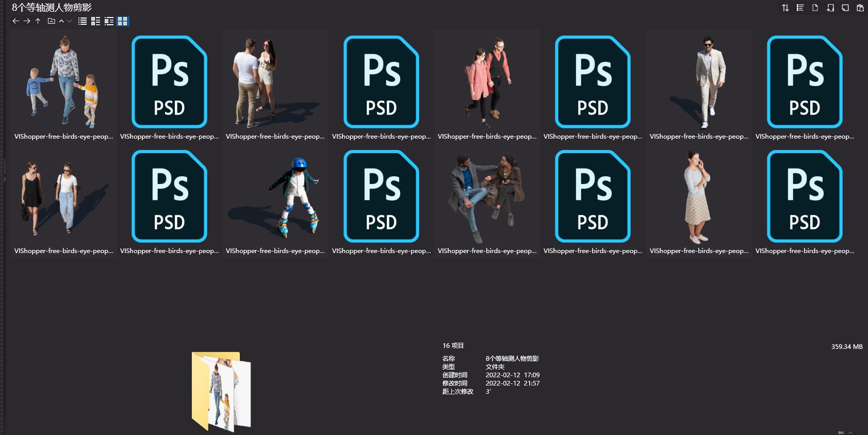Click the folder history icon in the toolbar
Screen dimensions: 868x435
(51, 21)
